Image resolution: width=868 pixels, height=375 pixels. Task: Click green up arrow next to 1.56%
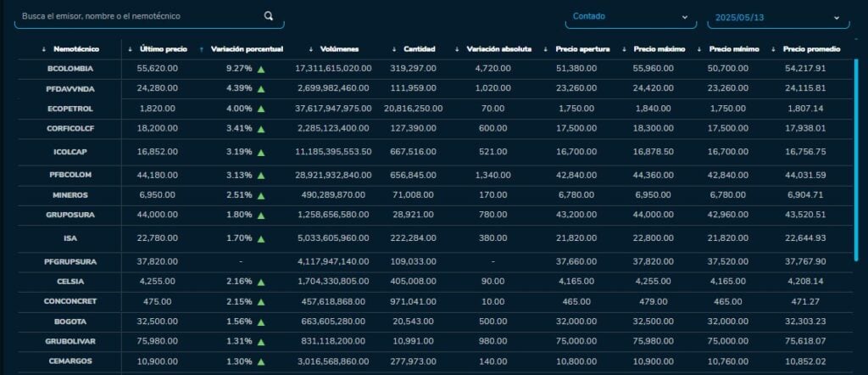pyautogui.click(x=261, y=322)
